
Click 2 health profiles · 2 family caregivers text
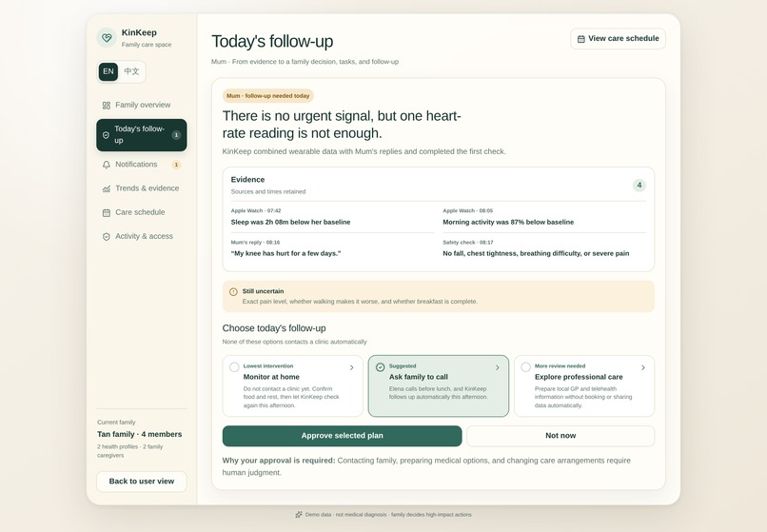pyautogui.click(x=130, y=451)
